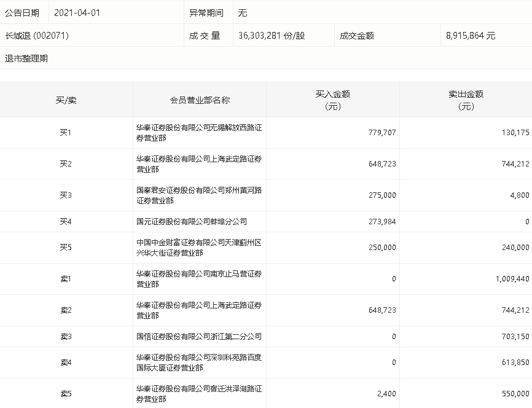Select buy amount '250,000'
The width and height of the screenshot is (532, 408).
pos(382,248)
